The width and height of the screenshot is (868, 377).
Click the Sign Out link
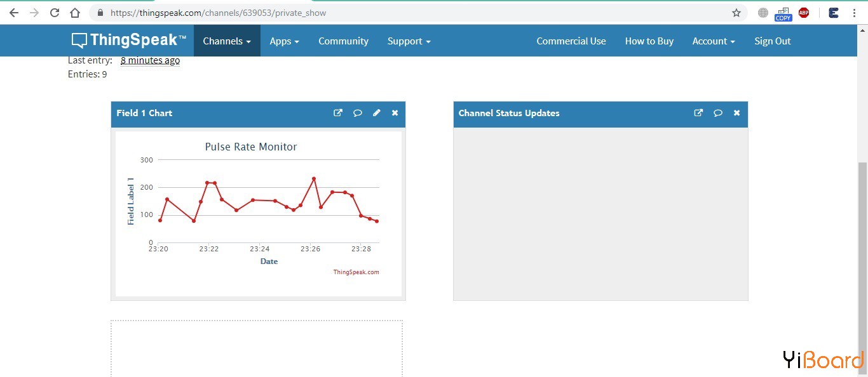[773, 41]
